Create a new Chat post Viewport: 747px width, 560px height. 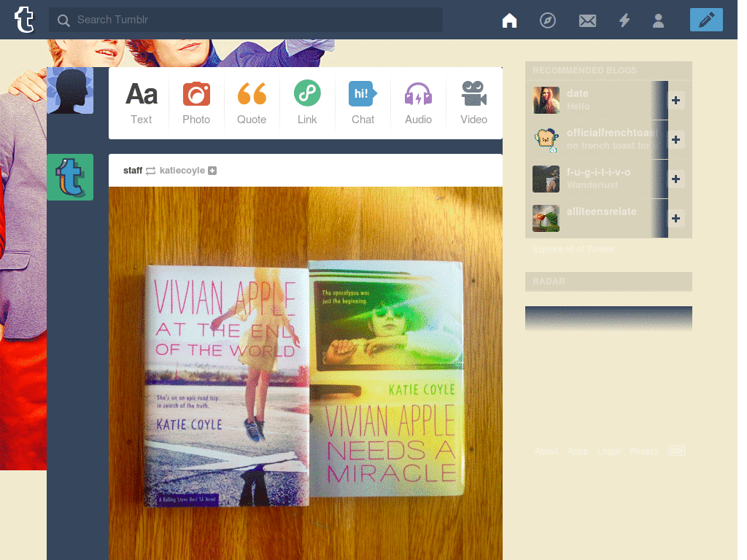[363, 103]
